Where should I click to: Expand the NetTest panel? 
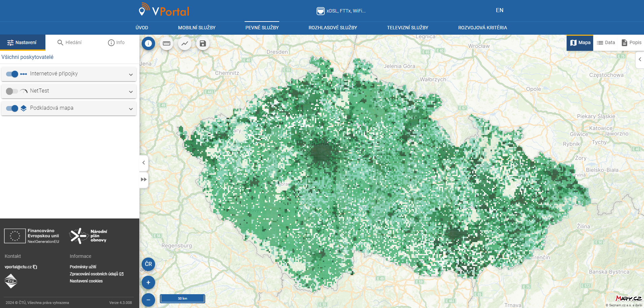131,92
